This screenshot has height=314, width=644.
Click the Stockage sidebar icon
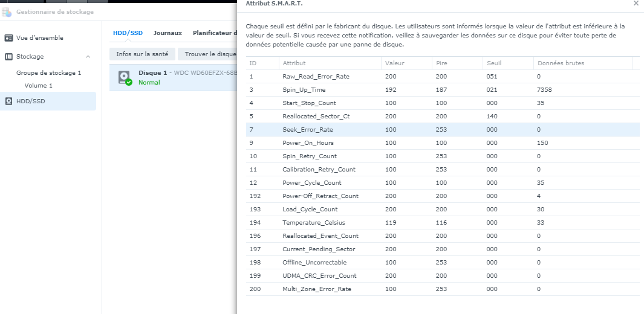(x=8, y=57)
